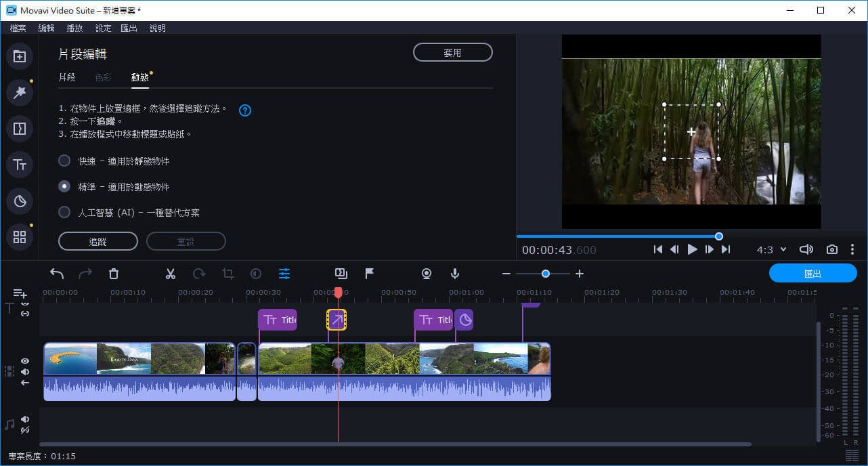
Task: Split clip with the scissors tool
Action: point(171,274)
